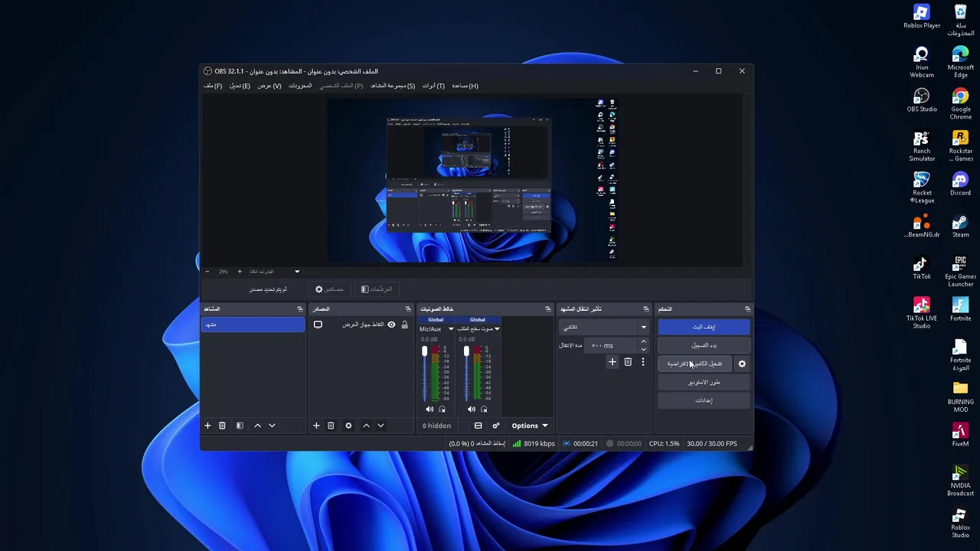
Task: Click the transition duration ms input field
Action: pyautogui.click(x=610, y=345)
